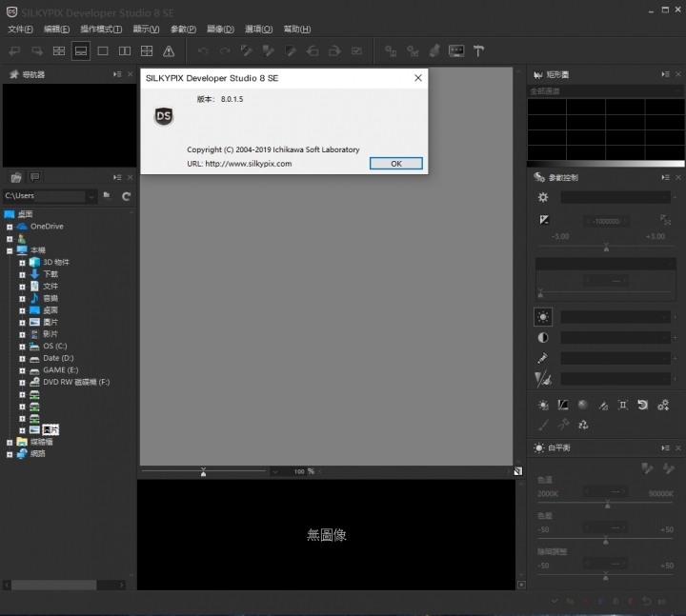This screenshot has width=686, height=616.
Task: Open the 選項(O) menu
Action: 258,30
